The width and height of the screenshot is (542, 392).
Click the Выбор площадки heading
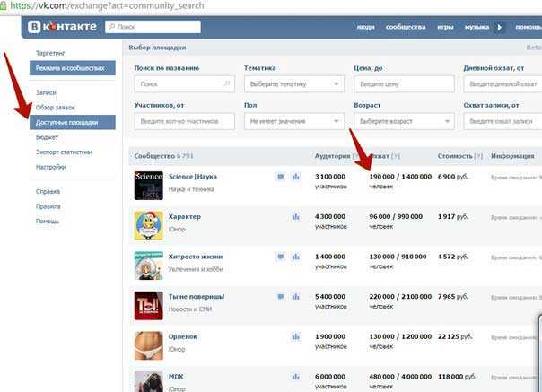157,48
